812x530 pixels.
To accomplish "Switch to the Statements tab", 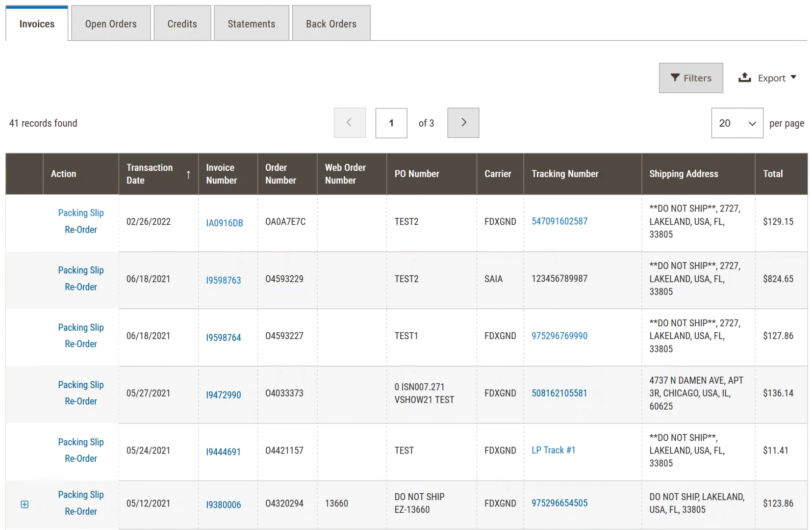I will click(251, 23).
